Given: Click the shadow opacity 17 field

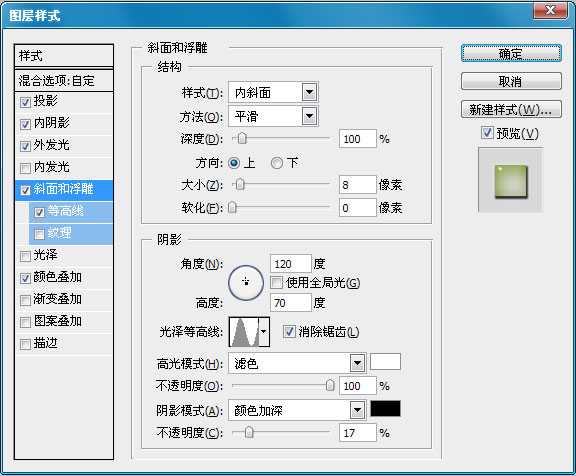Looking at the screenshot, I should tap(357, 433).
